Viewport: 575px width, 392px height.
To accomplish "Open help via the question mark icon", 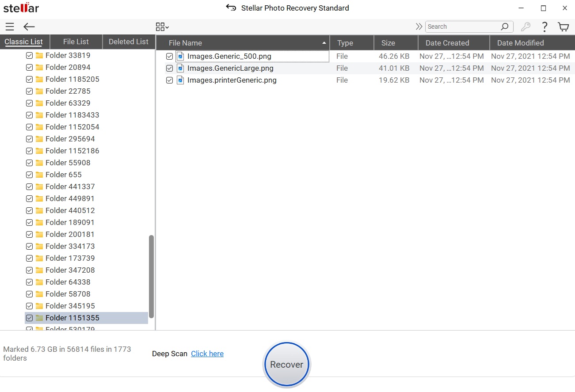I will click(545, 27).
